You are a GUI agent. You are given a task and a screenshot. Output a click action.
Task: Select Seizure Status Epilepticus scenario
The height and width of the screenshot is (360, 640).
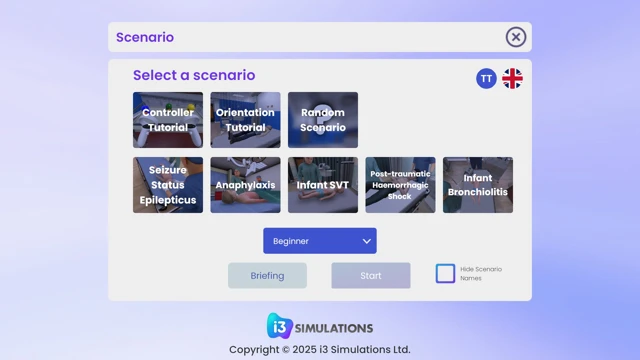pos(168,185)
